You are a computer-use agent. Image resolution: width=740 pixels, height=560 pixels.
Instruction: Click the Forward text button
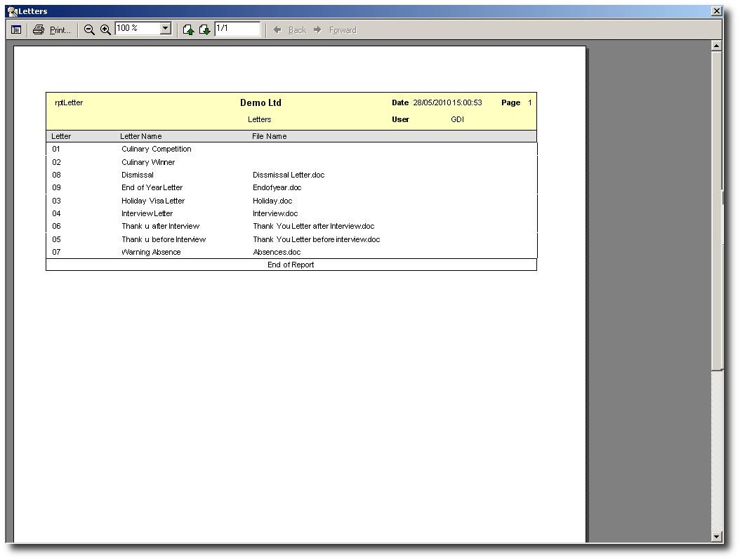pyautogui.click(x=343, y=30)
